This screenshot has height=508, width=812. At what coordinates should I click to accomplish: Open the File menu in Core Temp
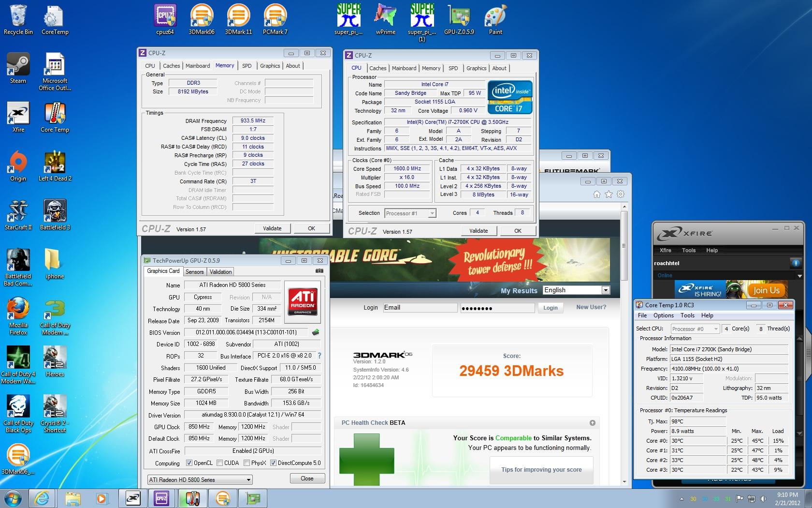(x=642, y=315)
